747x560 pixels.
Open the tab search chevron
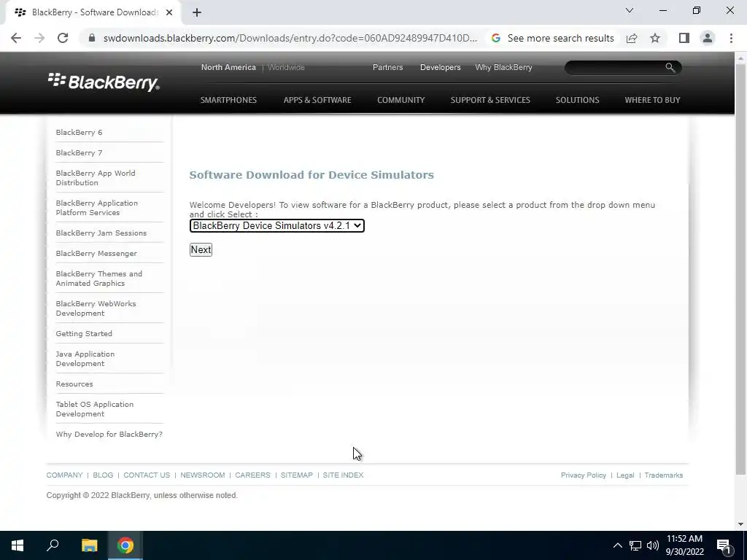click(630, 10)
